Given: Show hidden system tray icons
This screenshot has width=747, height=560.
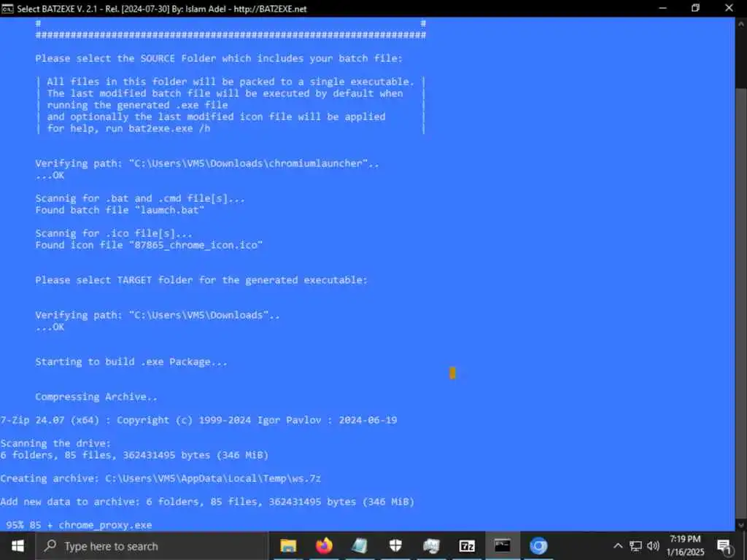Looking at the screenshot, I should click(x=618, y=545).
